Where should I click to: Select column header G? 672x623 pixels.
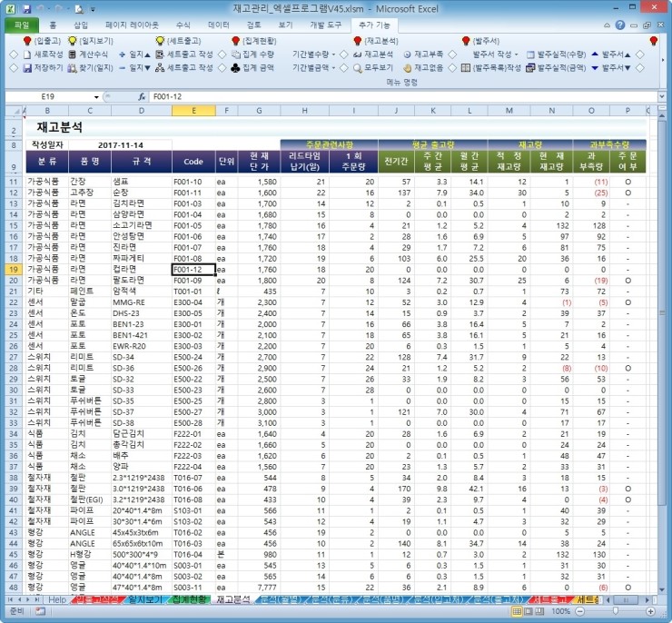click(x=259, y=111)
